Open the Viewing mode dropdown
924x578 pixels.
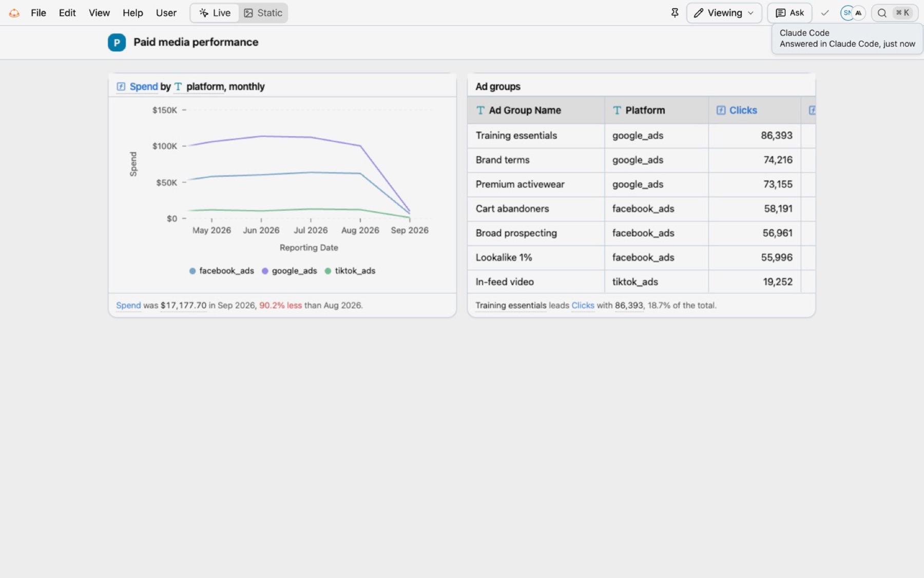[x=724, y=13]
